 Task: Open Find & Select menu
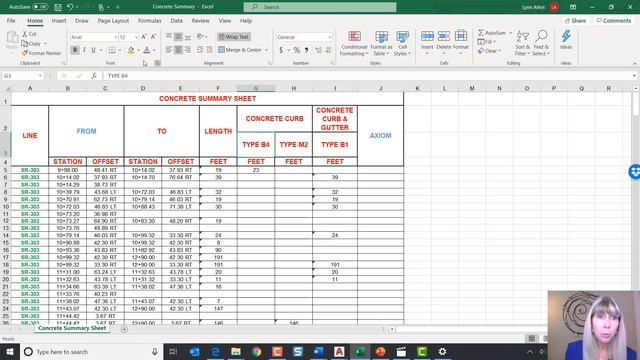(541, 43)
